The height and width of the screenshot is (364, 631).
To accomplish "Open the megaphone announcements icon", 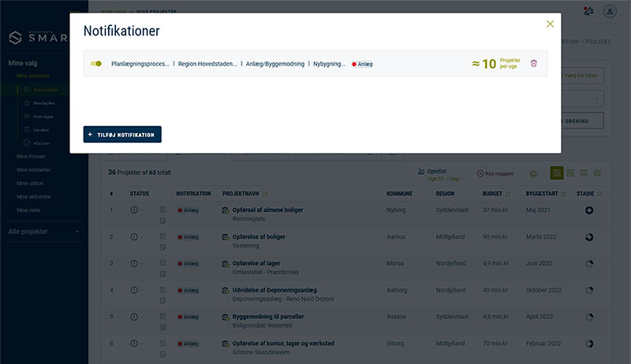I will click(587, 11).
